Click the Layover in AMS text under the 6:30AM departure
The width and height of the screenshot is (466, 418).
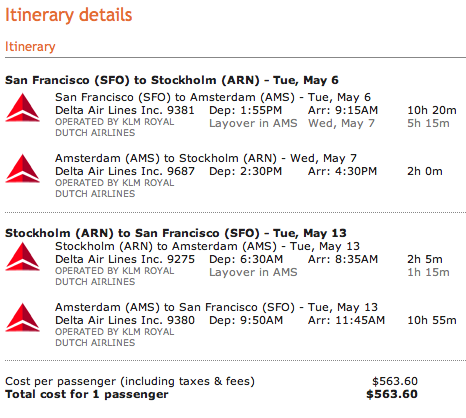253,272
